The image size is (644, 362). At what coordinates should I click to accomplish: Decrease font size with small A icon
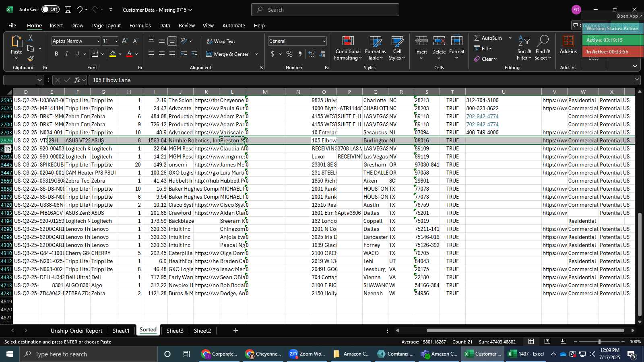pos(135,41)
